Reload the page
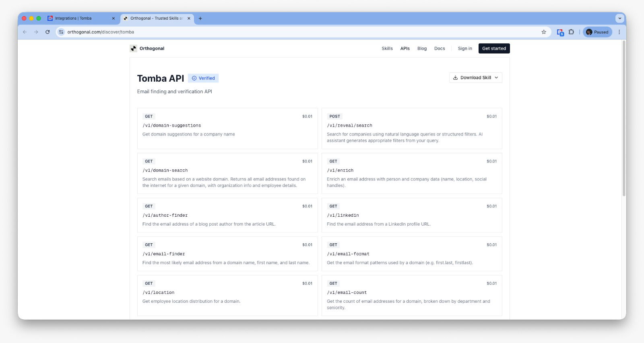This screenshot has width=644, height=343. [47, 32]
